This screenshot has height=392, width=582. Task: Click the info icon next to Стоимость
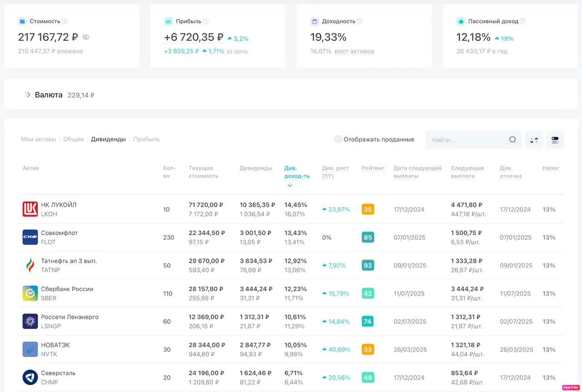tap(65, 21)
